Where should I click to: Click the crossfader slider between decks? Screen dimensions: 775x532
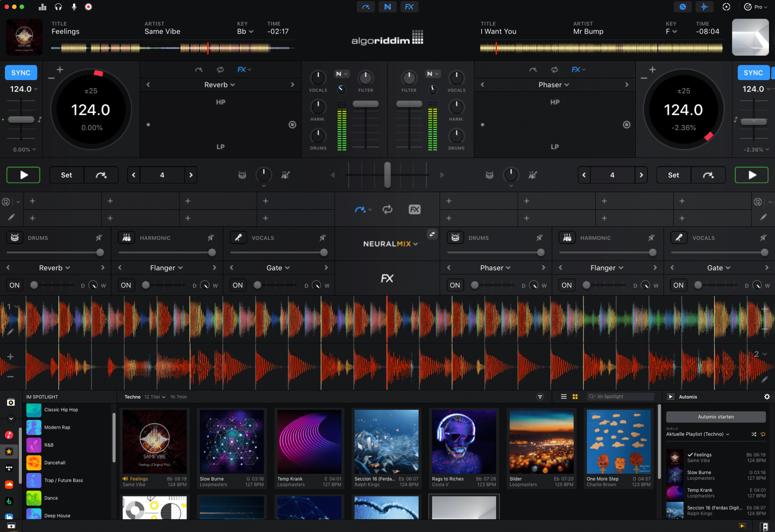[x=387, y=175]
